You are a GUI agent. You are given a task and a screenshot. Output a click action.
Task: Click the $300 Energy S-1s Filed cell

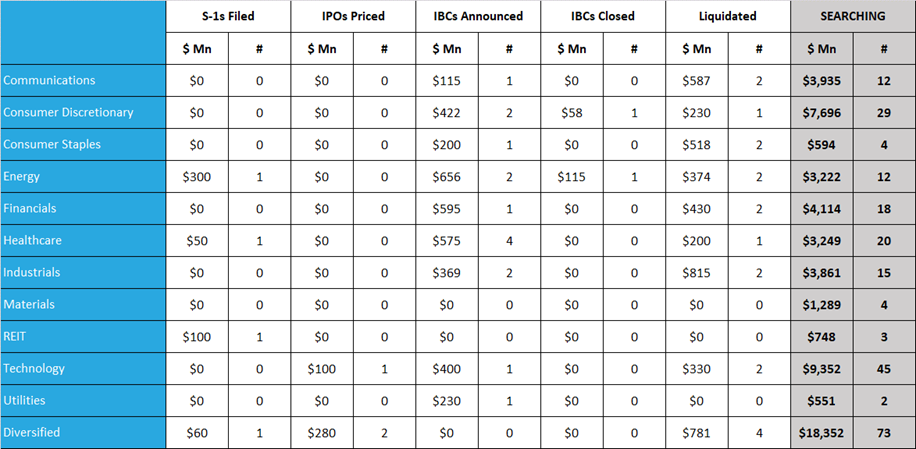coord(197,176)
